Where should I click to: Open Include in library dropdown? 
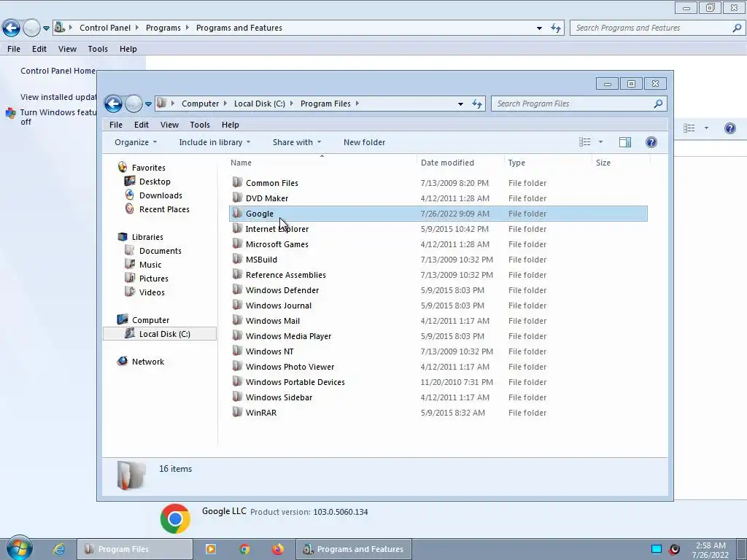(214, 142)
